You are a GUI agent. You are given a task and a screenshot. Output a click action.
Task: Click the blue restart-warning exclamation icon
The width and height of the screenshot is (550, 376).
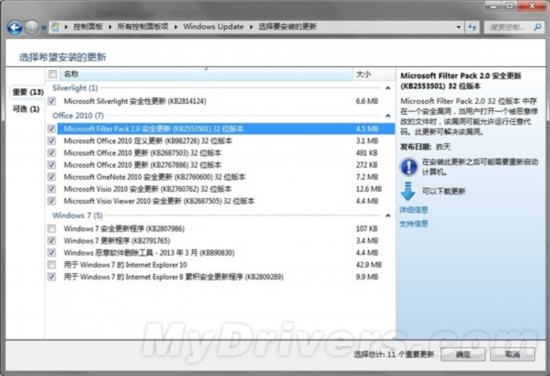(409, 167)
